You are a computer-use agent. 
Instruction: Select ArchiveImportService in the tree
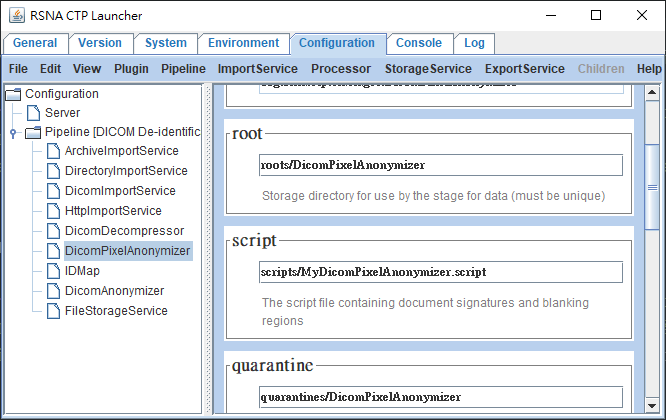121,151
